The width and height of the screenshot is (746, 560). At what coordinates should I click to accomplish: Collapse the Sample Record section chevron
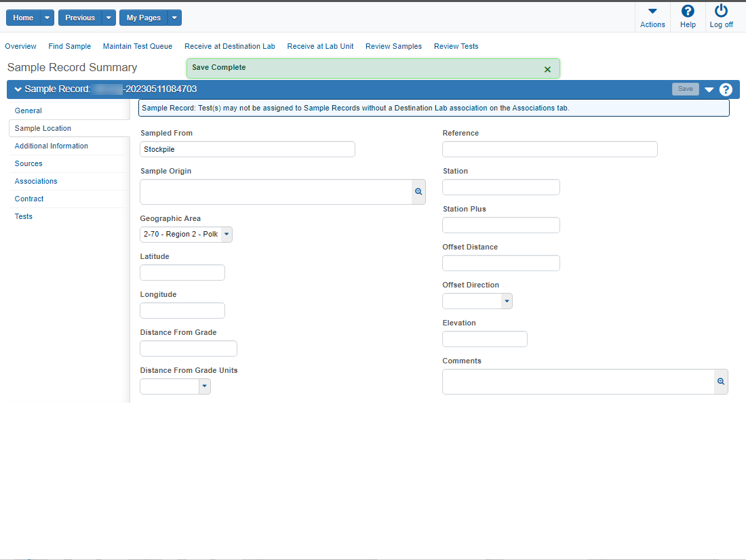tap(18, 89)
